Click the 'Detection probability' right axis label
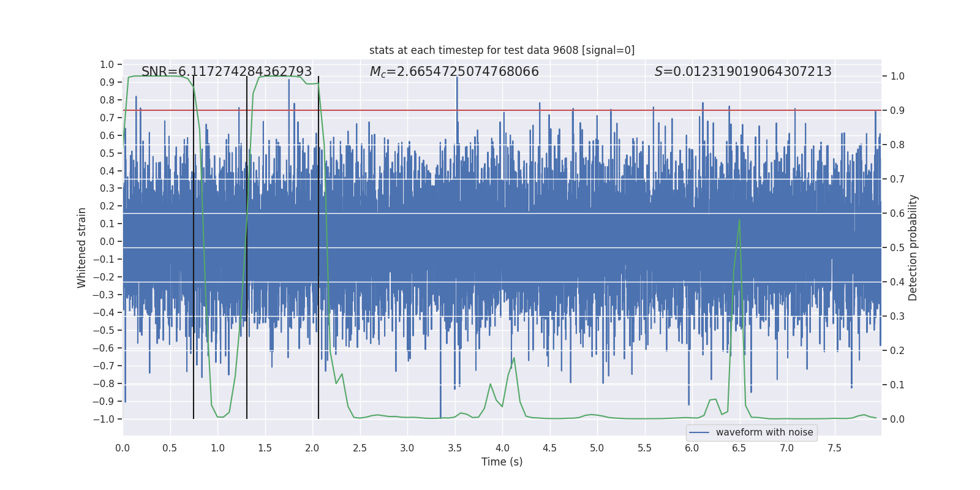This screenshot has width=980, height=490. tap(913, 248)
